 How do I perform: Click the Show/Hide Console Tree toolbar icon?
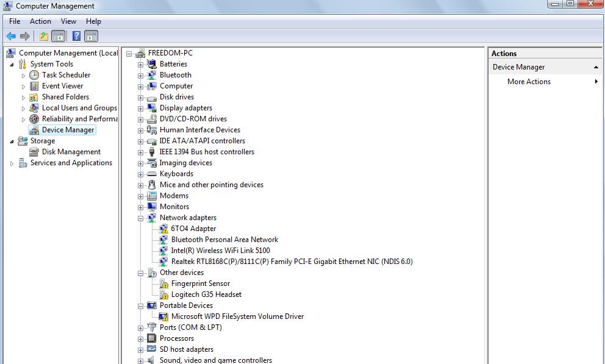[59, 36]
